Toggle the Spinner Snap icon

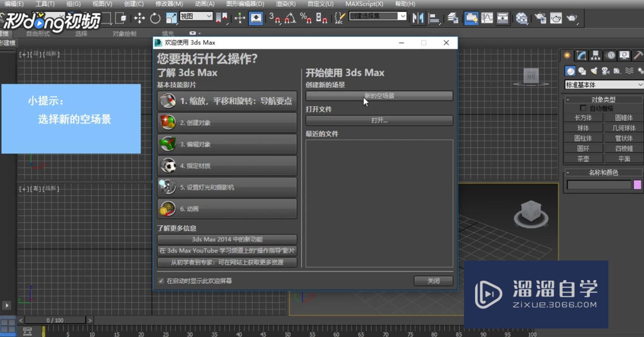[321, 18]
